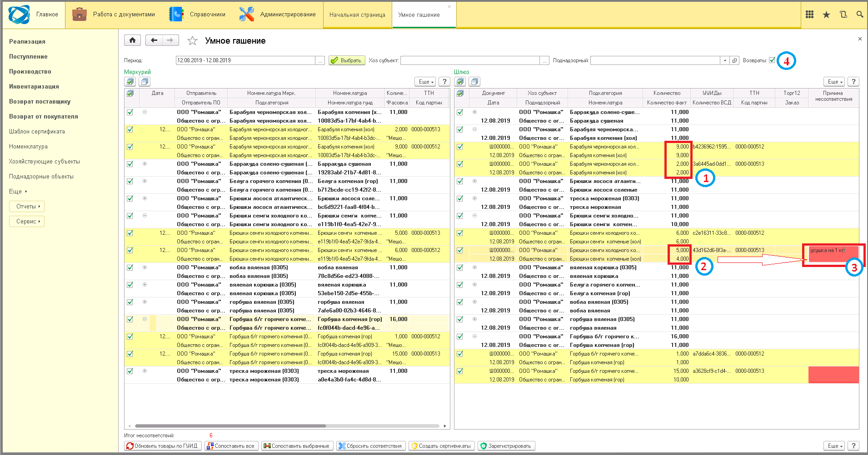Toggle the Возвраты checkbox
Screen dimensions: 868x455
pyautogui.click(x=772, y=60)
